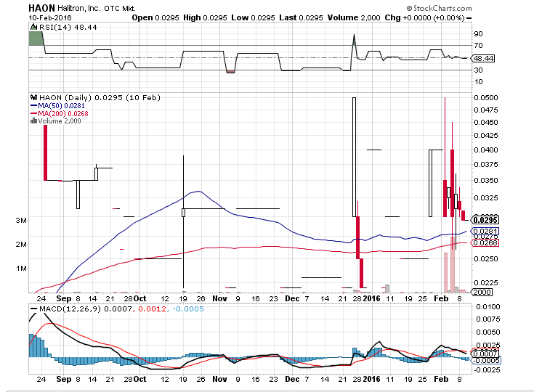Click the blue -0.0005 value in MACD label
Screen dimensions: 534x392
[x=188, y=309]
